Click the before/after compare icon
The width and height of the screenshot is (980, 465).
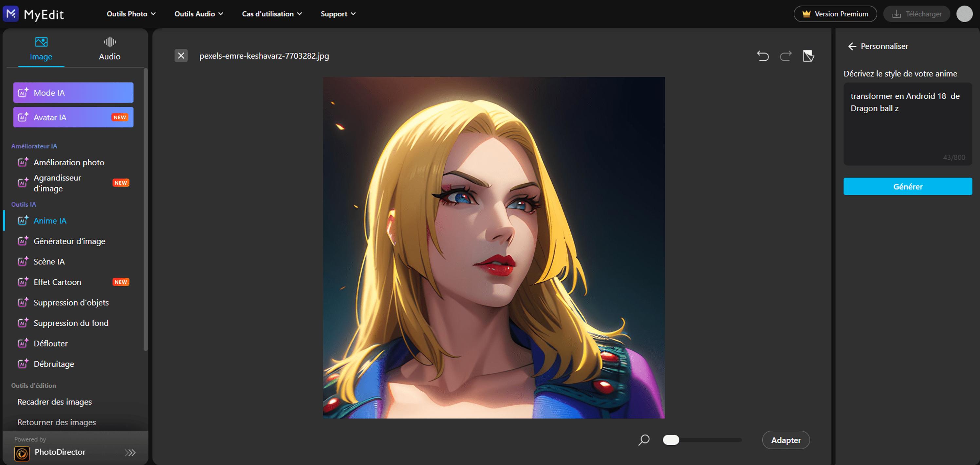tap(808, 56)
